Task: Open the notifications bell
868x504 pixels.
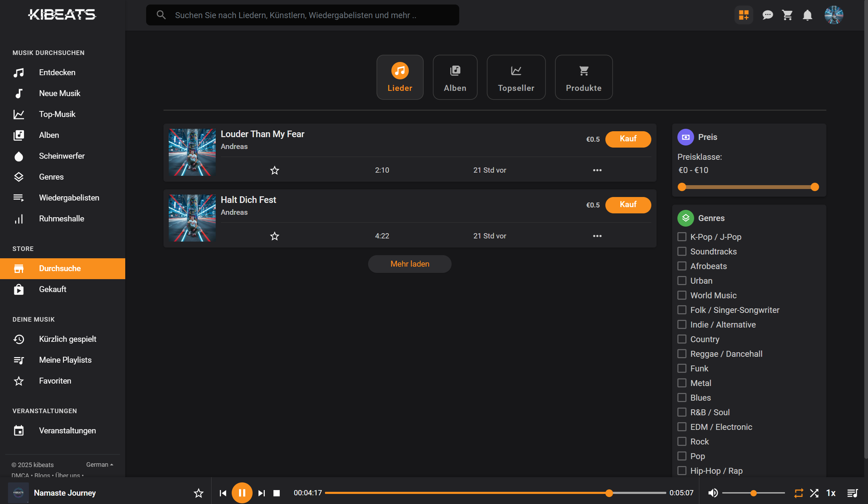Action: [x=807, y=15]
